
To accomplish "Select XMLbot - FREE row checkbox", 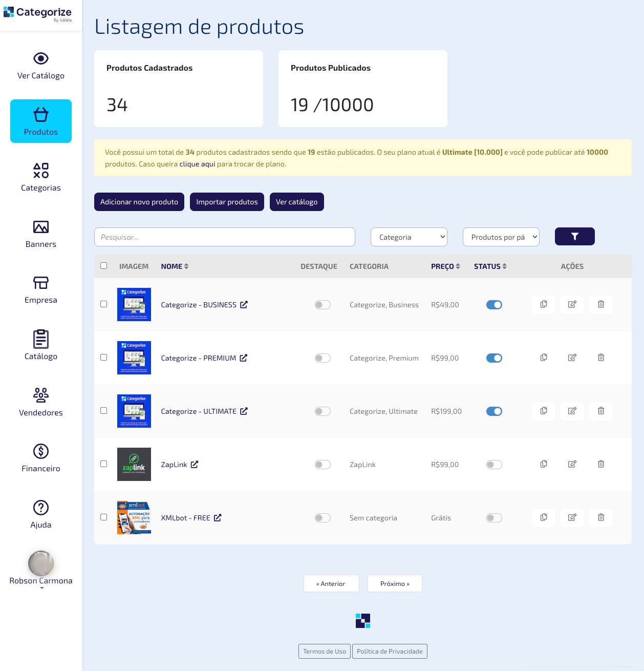I will (104, 517).
